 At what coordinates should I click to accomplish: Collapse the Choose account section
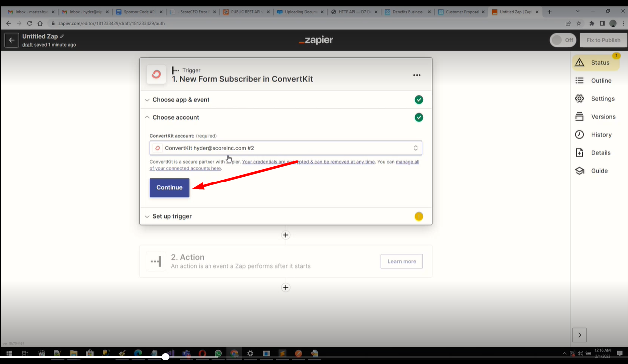pos(286,117)
